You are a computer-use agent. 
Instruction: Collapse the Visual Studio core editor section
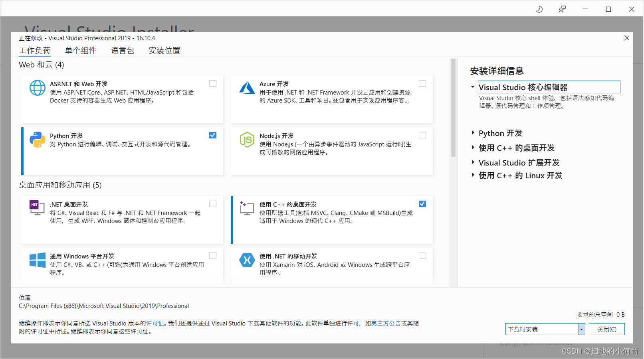[473, 87]
